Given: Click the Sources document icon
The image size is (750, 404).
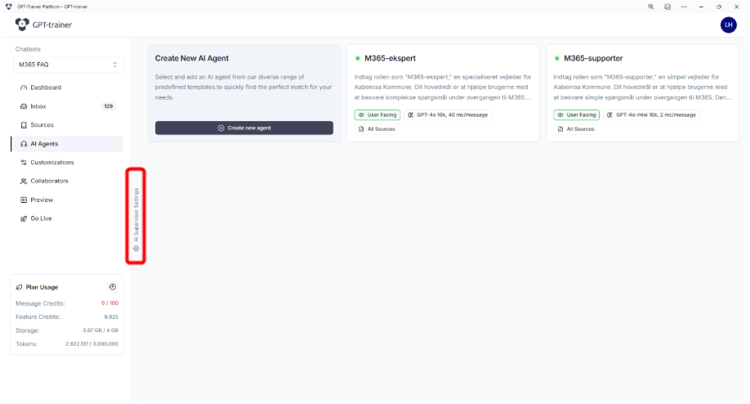Looking at the screenshot, I should (23, 125).
